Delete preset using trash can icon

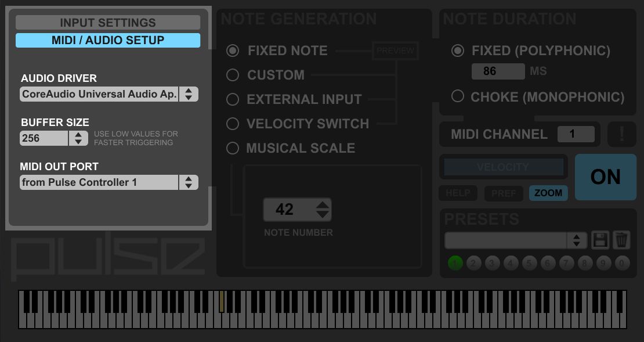621,240
